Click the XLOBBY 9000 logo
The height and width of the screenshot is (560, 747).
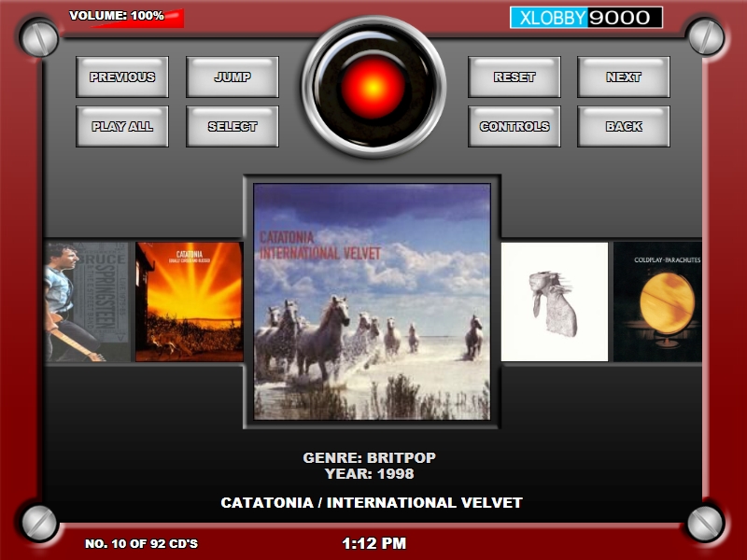point(586,18)
